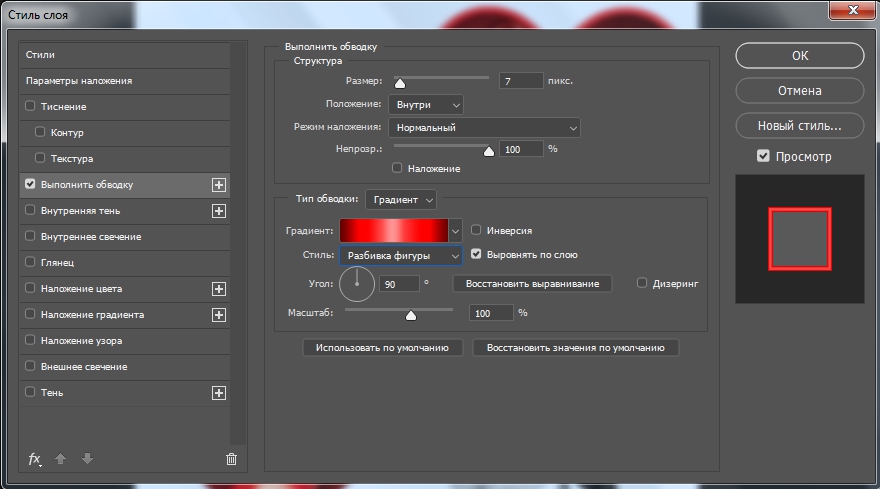Screen dimensions: 880x489
Task: Click the opacity percent value field
Action: click(521, 149)
